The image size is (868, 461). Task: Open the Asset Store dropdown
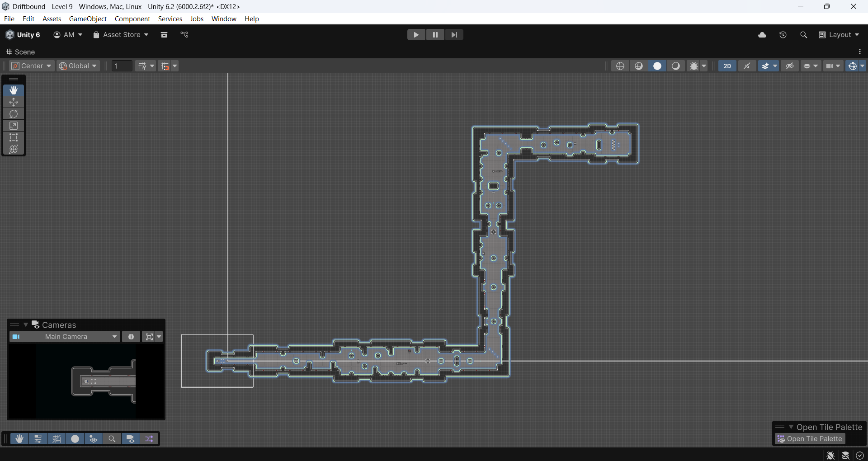[x=121, y=35]
